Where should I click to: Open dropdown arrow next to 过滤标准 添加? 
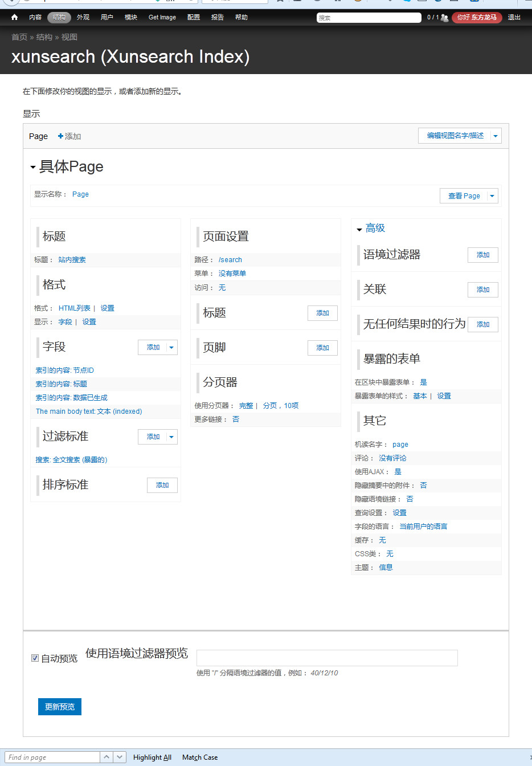click(171, 437)
